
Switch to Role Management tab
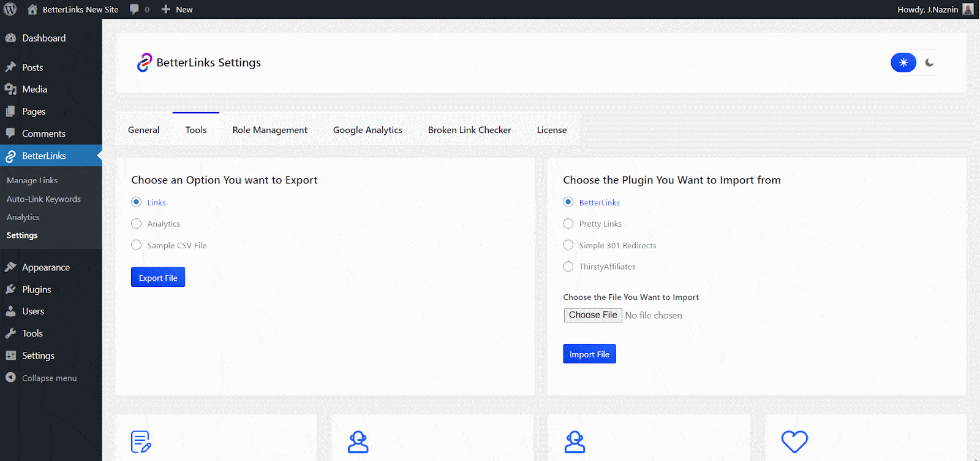click(x=270, y=130)
